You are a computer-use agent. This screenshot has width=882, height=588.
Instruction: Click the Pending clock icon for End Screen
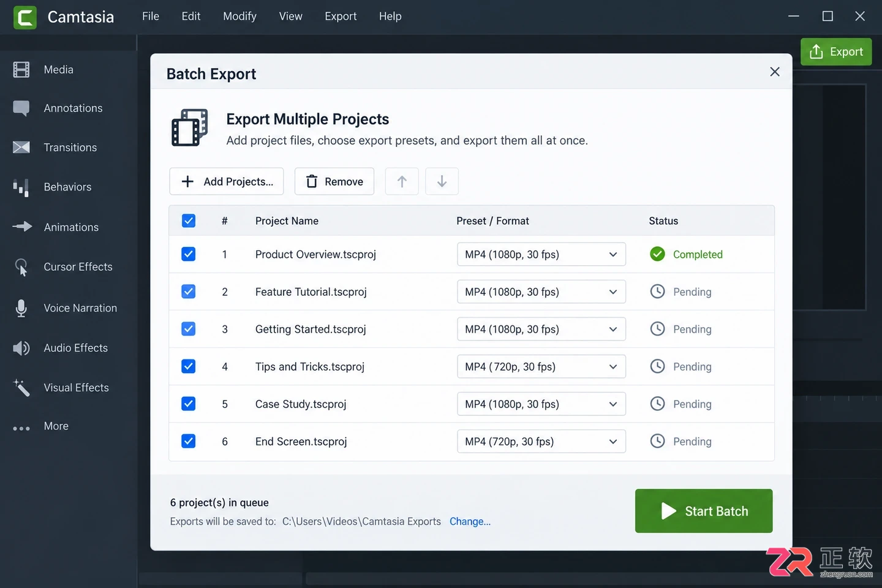pyautogui.click(x=657, y=441)
